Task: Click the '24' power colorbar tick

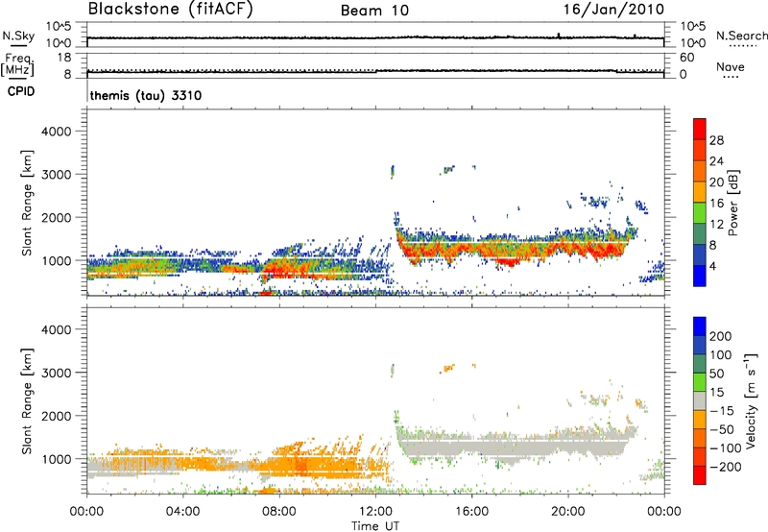Action: click(x=716, y=161)
